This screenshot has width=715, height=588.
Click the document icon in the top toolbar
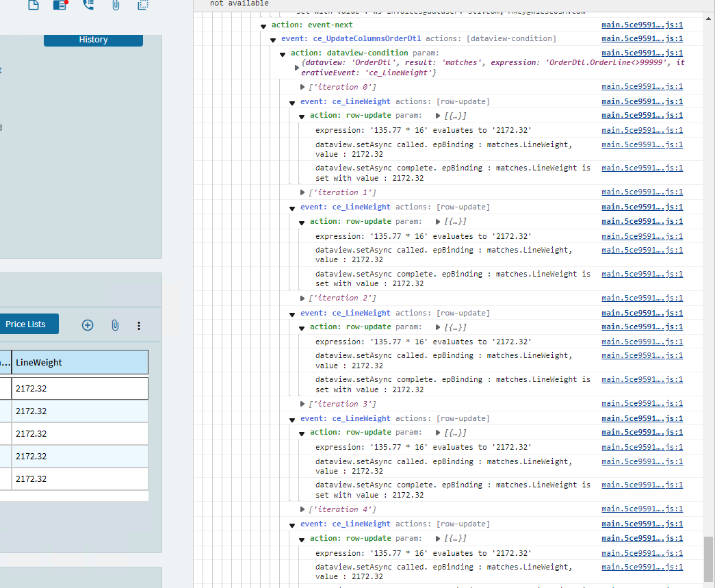(x=34, y=5)
